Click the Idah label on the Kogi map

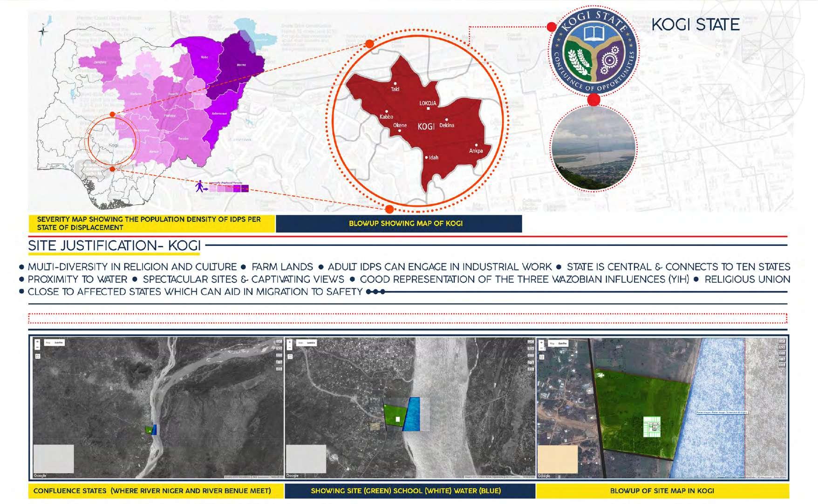[434, 157]
